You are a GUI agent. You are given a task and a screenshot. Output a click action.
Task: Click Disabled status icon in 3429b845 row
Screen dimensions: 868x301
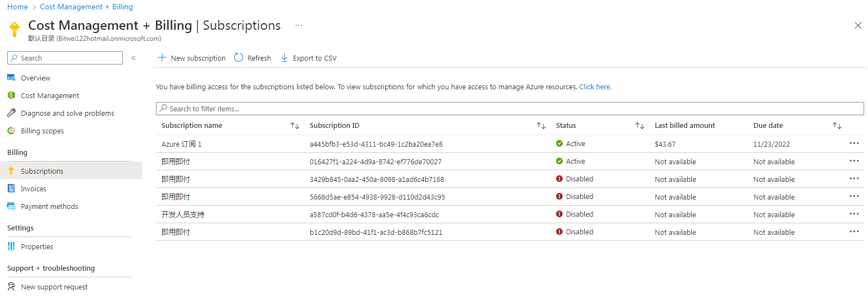559,179
